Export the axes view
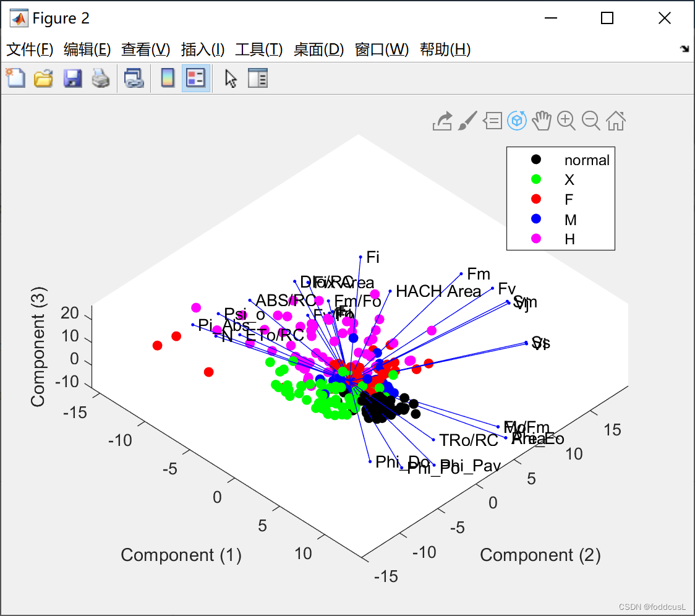Image resolution: width=695 pixels, height=616 pixels. click(x=442, y=121)
